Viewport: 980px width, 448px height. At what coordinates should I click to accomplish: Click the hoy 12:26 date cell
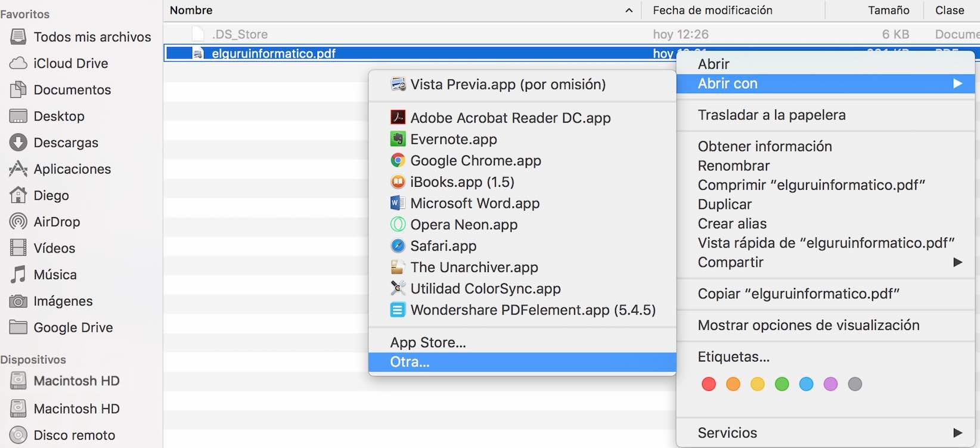(x=681, y=35)
